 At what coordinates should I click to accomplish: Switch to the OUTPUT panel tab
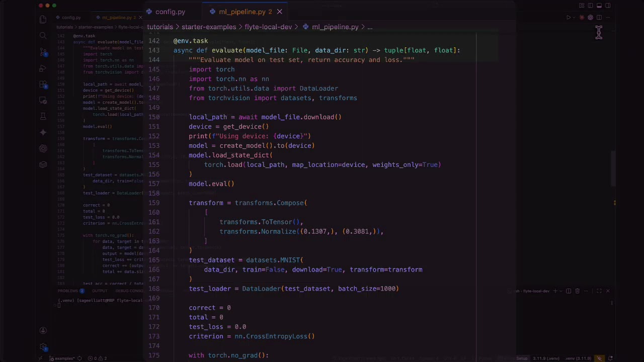(99, 291)
